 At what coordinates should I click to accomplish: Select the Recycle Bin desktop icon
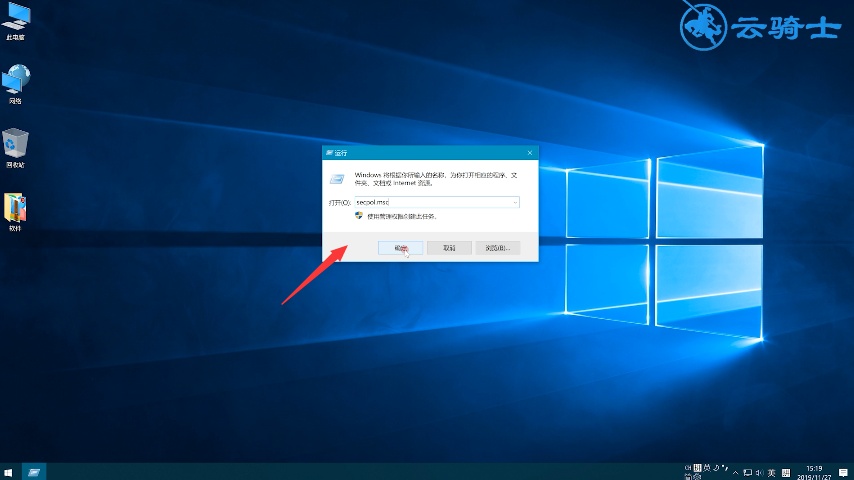pos(15,148)
